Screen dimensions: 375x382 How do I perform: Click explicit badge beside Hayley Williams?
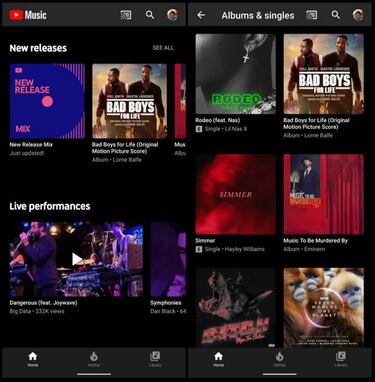(x=199, y=249)
